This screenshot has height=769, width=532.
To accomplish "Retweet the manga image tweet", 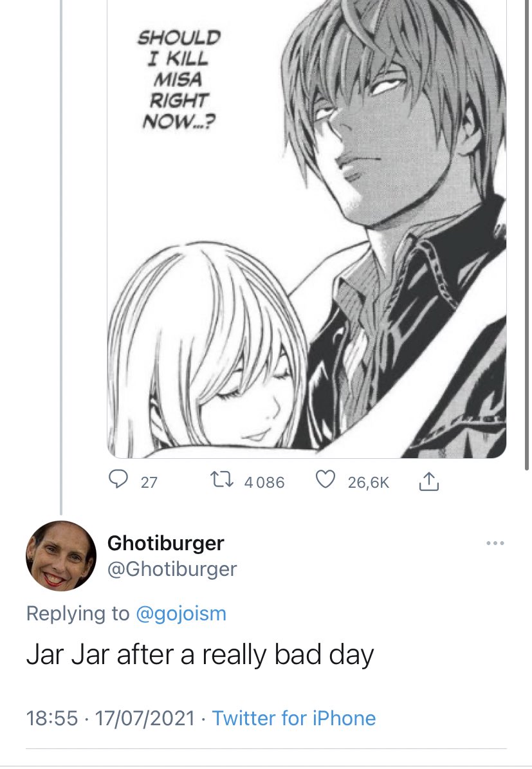I will pyautogui.click(x=223, y=481).
